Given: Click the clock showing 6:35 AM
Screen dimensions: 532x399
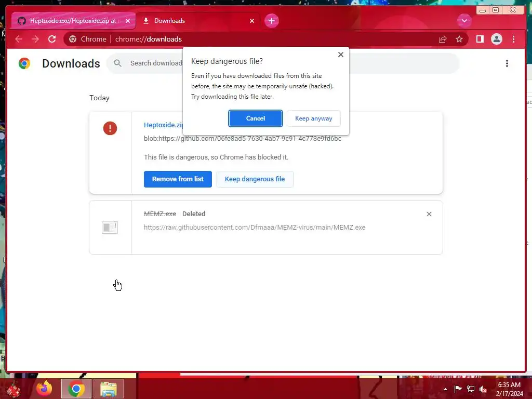Looking at the screenshot, I should [509, 385].
